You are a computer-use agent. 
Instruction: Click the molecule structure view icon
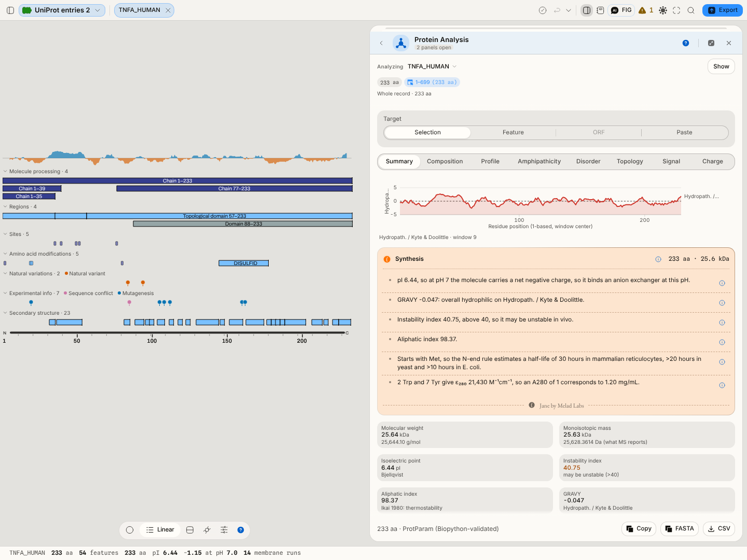pyautogui.click(x=207, y=530)
